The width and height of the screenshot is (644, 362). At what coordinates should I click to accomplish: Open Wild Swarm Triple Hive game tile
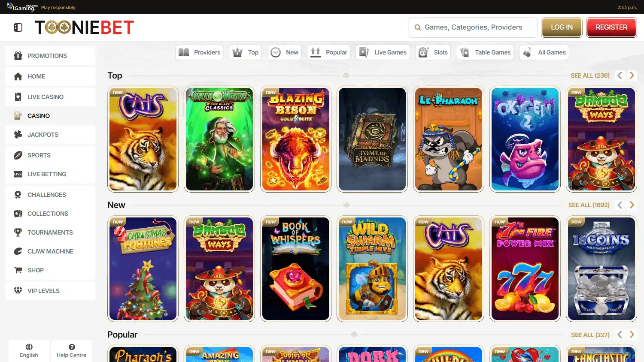[x=372, y=269]
